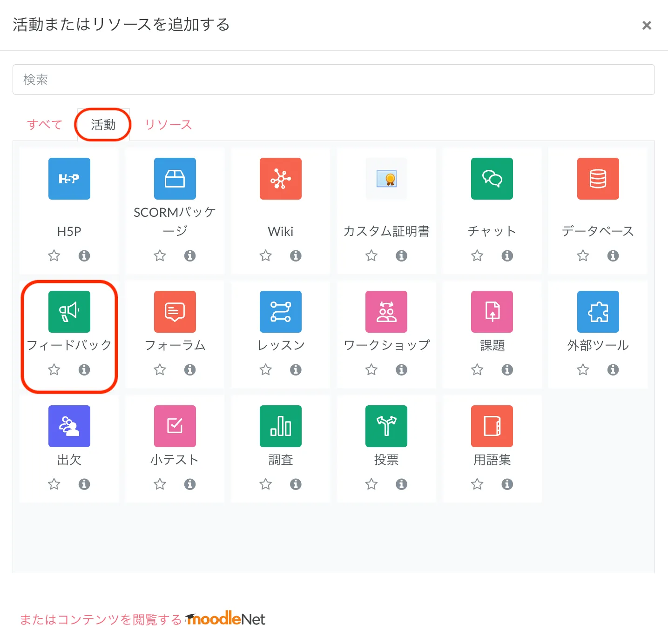Open the info details for 外部ツール
668x644 pixels.
[x=613, y=370]
